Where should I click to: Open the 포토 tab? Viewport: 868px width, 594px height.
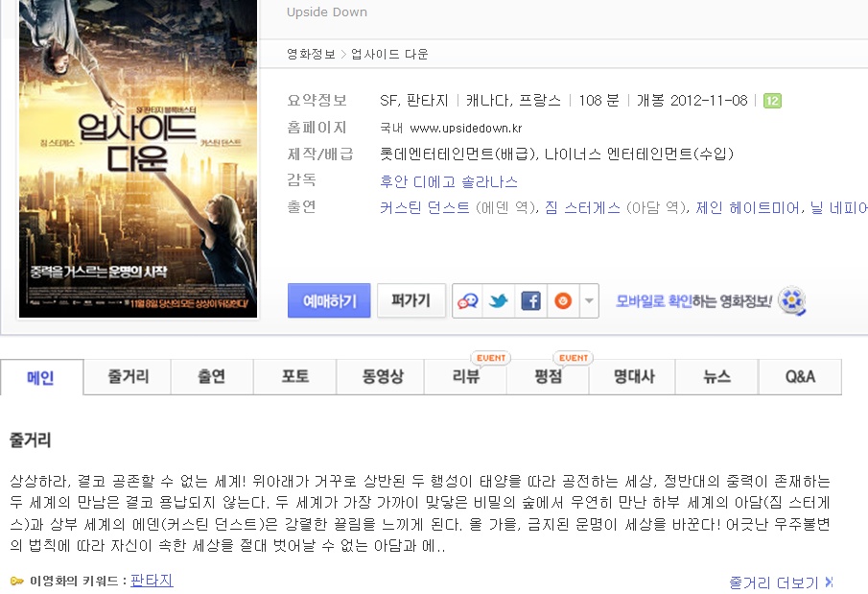295,377
